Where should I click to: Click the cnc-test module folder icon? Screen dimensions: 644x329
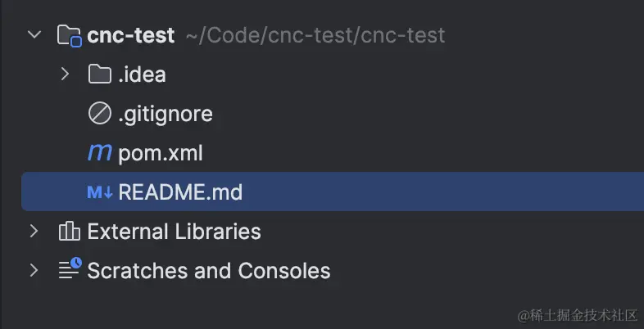69,36
